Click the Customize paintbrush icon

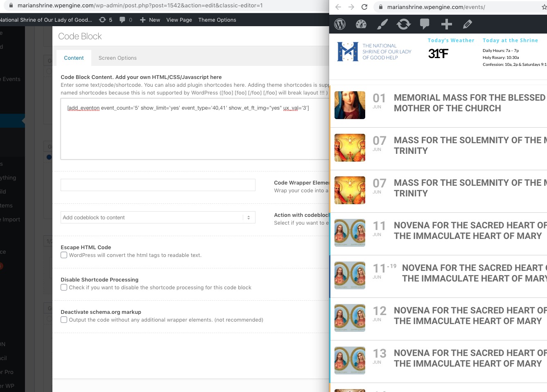coord(382,25)
